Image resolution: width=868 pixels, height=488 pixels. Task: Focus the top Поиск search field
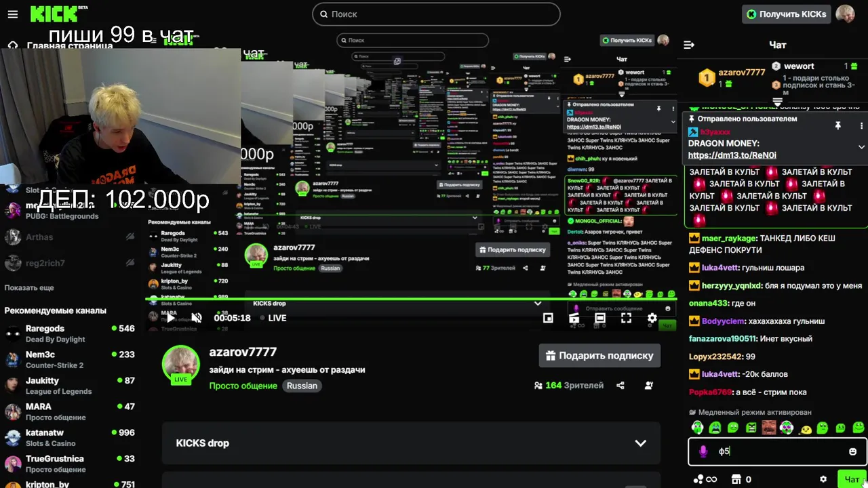[436, 14]
